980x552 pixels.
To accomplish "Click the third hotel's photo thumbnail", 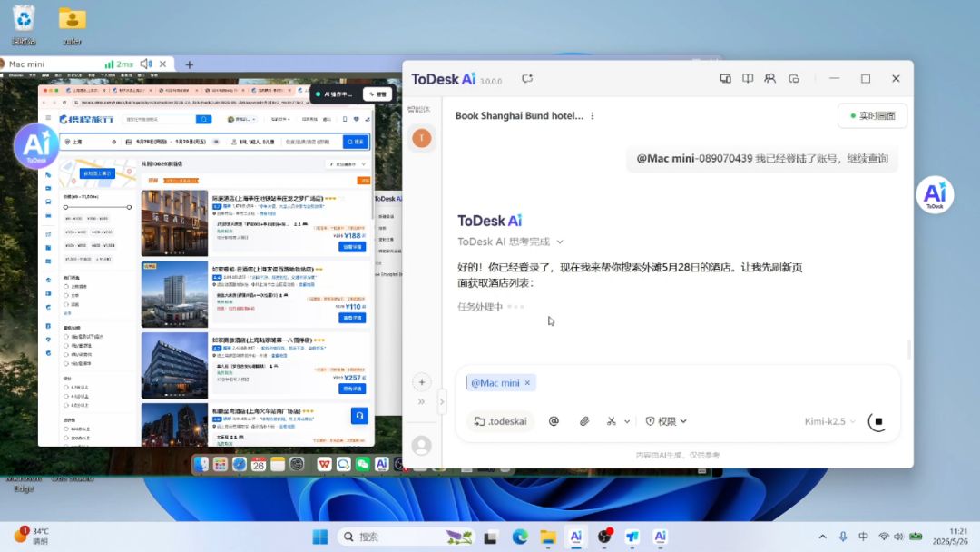I will (x=174, y=365).
